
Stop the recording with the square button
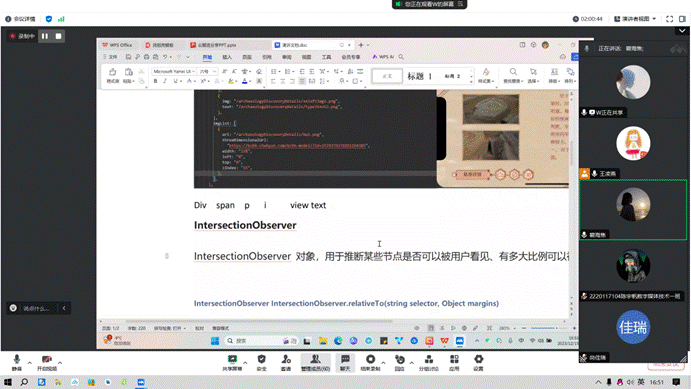click(58, 36)
